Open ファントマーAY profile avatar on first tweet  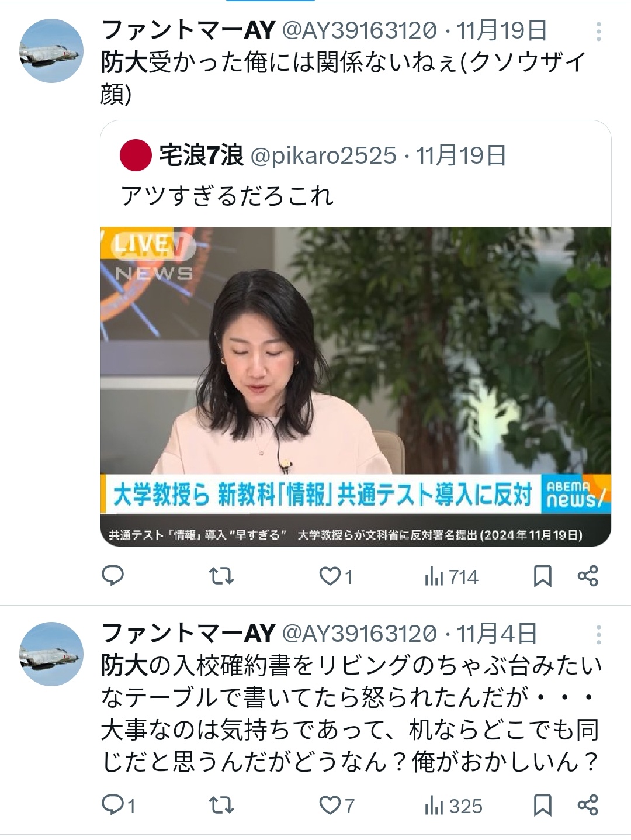coord(51,51)
